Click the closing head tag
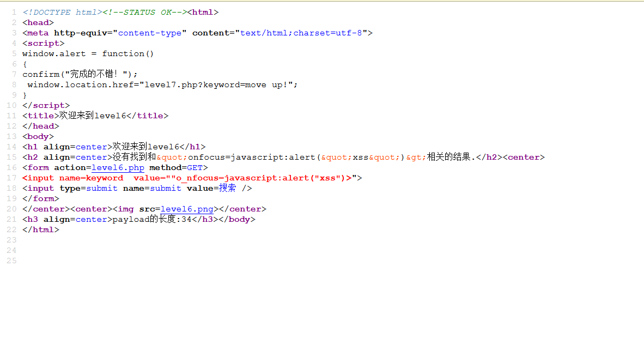 pos(41,126)
